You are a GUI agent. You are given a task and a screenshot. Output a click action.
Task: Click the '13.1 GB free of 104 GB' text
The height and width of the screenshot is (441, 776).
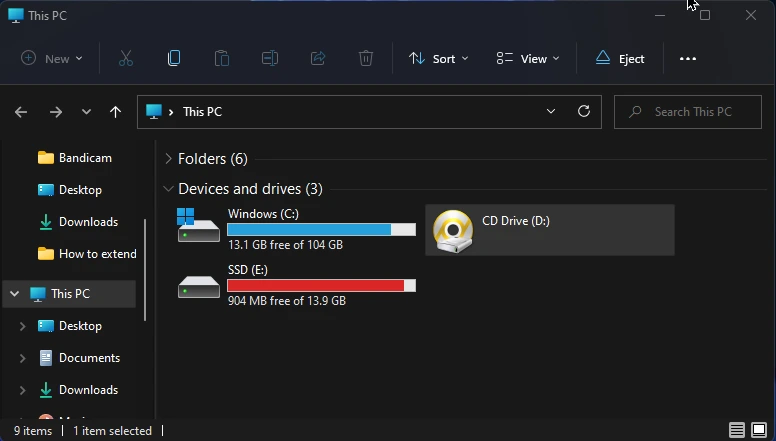point(286,245)
